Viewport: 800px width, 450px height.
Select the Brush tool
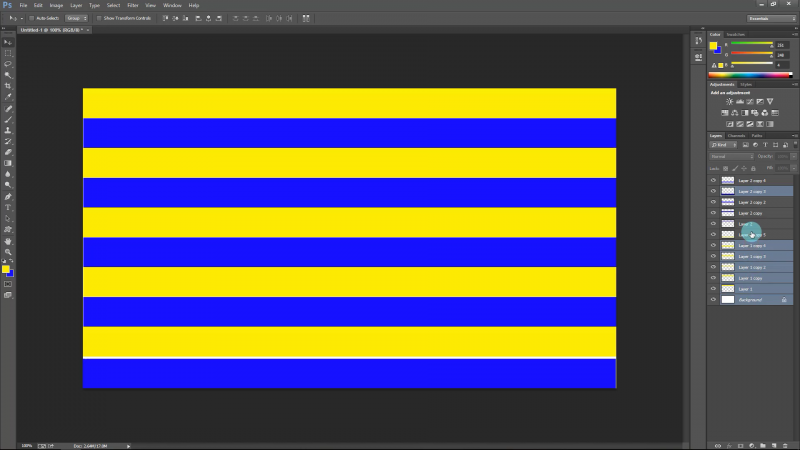click(8, 119)
